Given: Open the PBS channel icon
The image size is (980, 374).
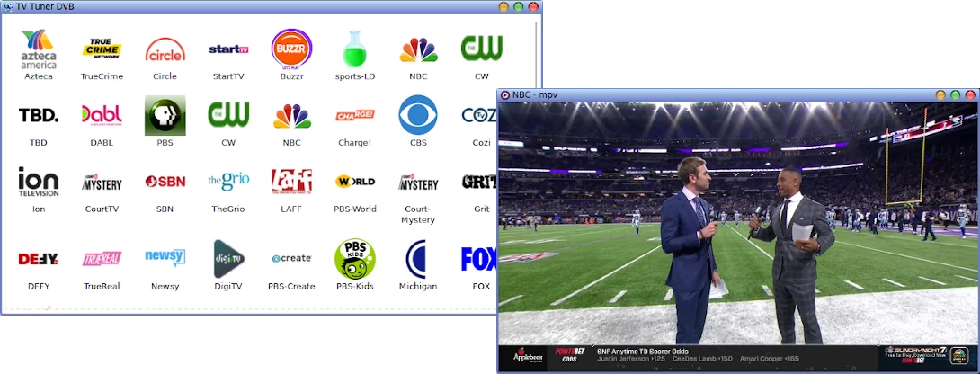Looking at the screenshot, I should coord(165,115).
